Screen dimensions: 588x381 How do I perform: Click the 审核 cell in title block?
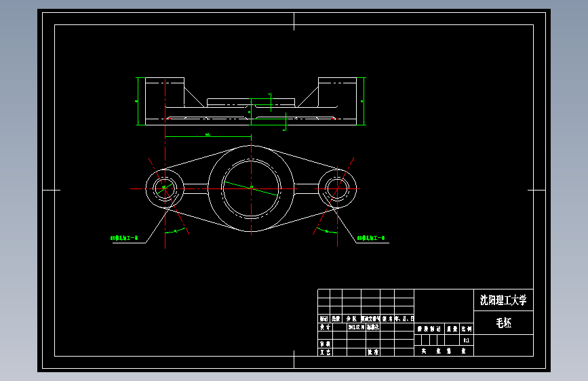coord(325,344)
